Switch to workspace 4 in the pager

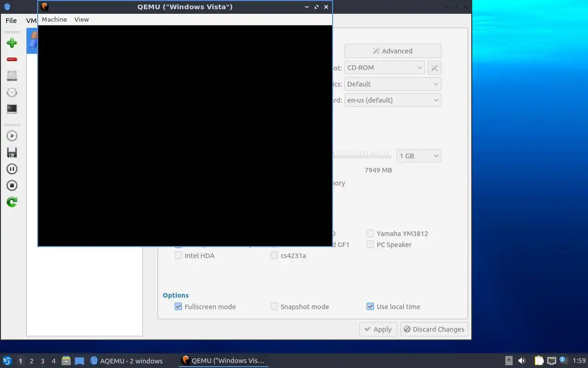click(x=53, y=361)
